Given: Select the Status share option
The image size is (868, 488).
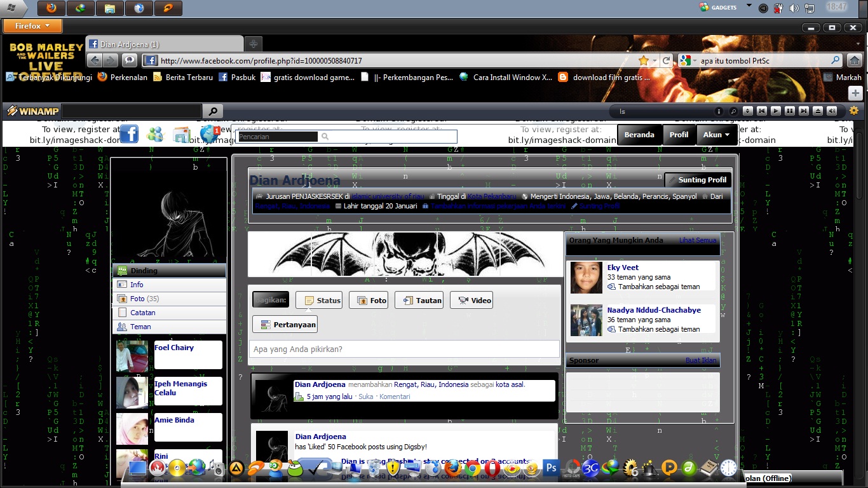Looking at the screenshot, I should (x=319, y=300).
